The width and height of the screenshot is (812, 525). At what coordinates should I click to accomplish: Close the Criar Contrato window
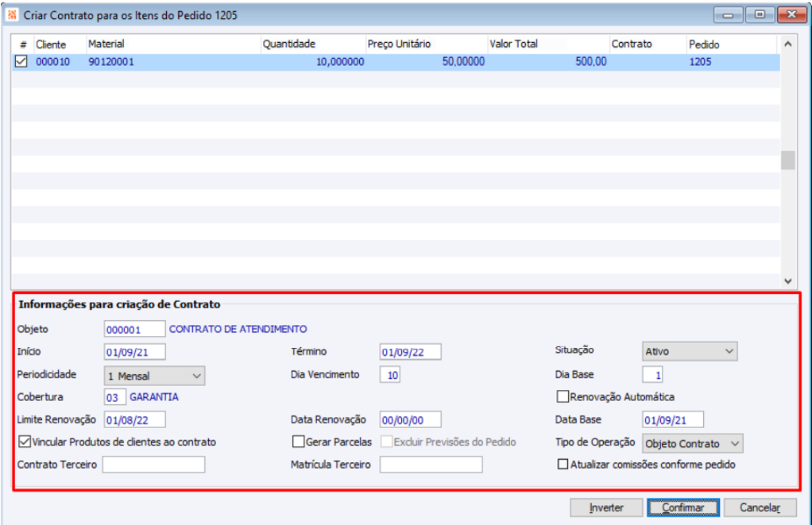pos(792,14)
